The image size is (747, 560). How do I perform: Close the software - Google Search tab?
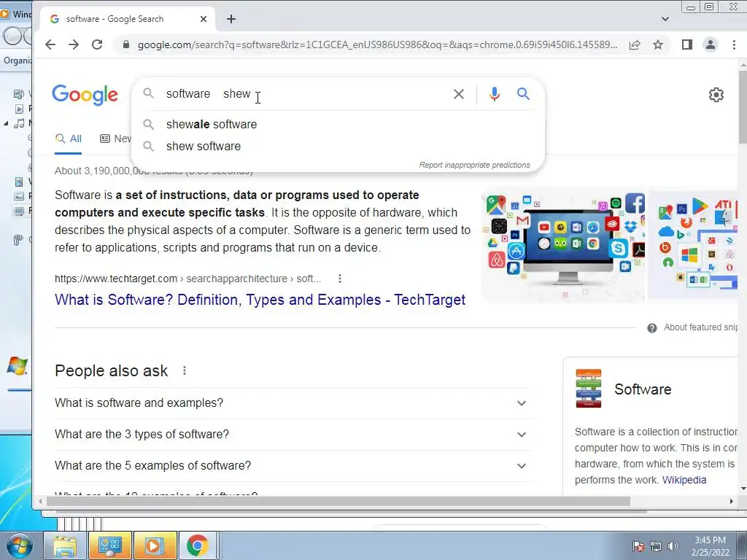click(x=204, y=19)
